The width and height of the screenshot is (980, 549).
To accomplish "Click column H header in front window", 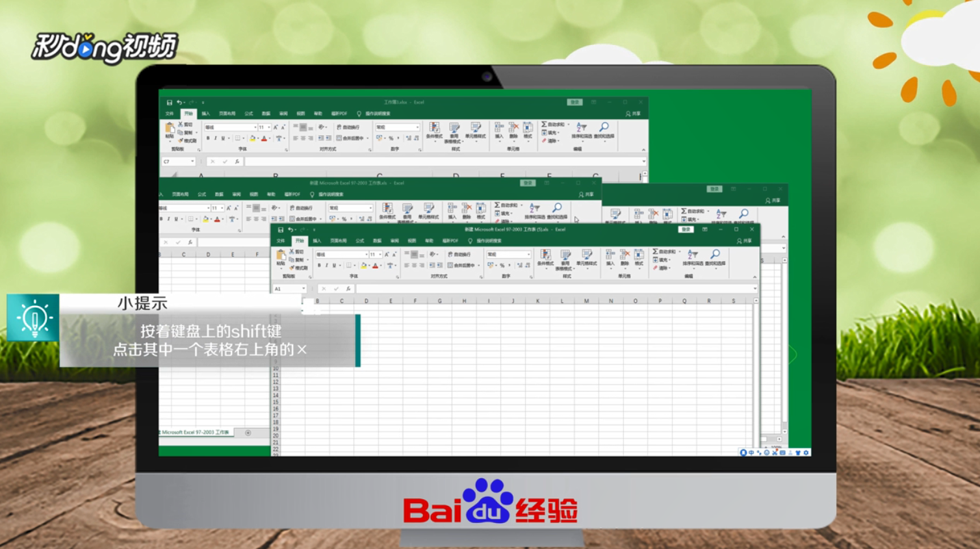I will tap(464, 301).
